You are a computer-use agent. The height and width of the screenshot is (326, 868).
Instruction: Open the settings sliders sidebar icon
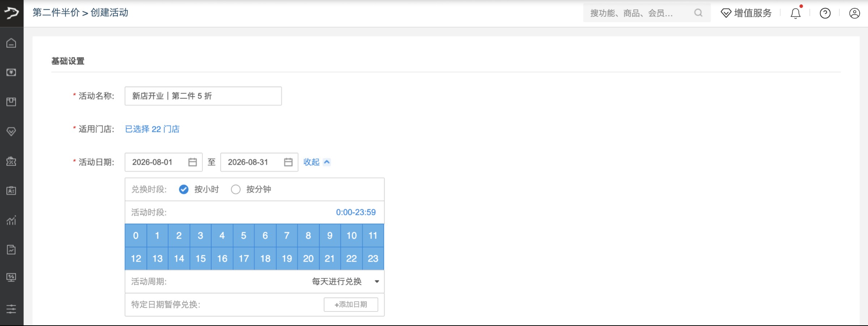coord(11,309)
